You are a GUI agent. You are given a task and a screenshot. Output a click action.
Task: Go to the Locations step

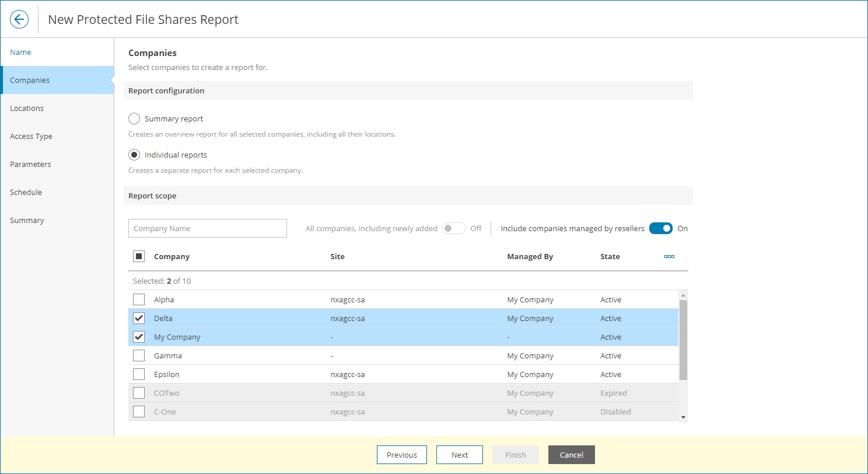point(27,108)
